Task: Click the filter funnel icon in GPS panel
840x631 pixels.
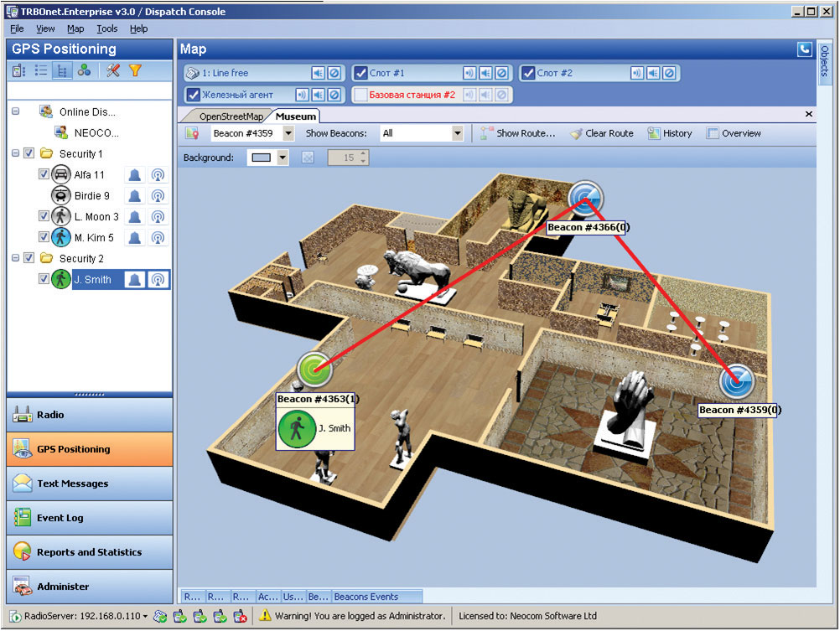Action: pyautogui.click(x=135, y=70)
